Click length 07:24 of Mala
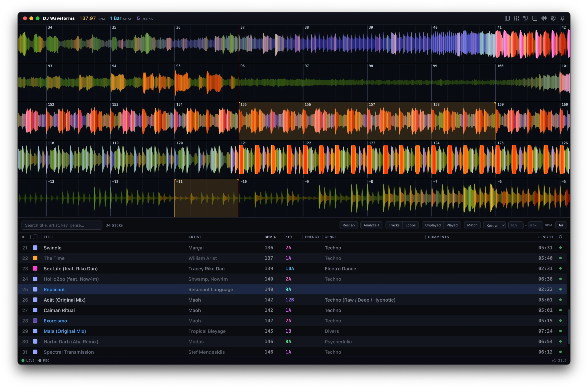 tap(545, 331)
